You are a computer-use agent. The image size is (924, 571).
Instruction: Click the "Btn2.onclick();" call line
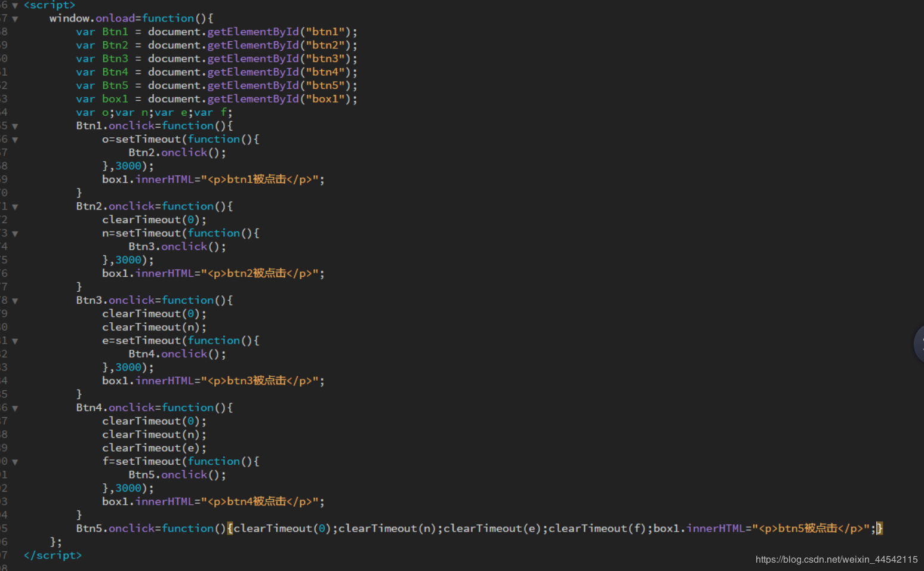177,153
